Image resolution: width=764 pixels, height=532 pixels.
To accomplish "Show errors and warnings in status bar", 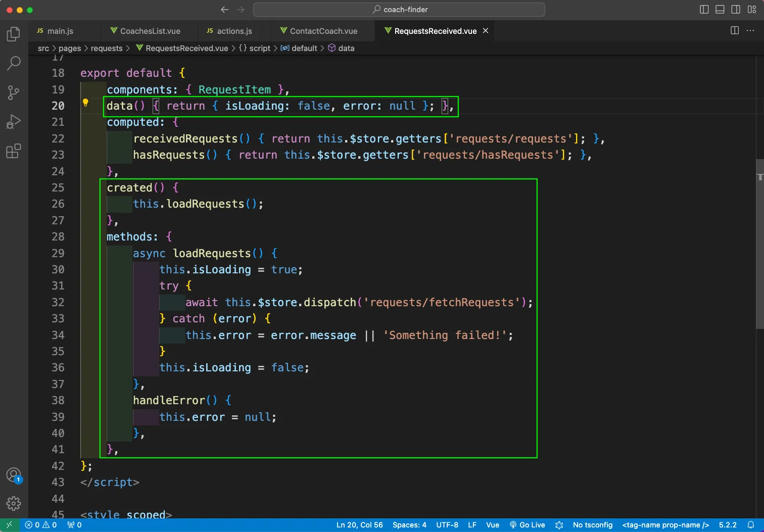I will point(41,525).
